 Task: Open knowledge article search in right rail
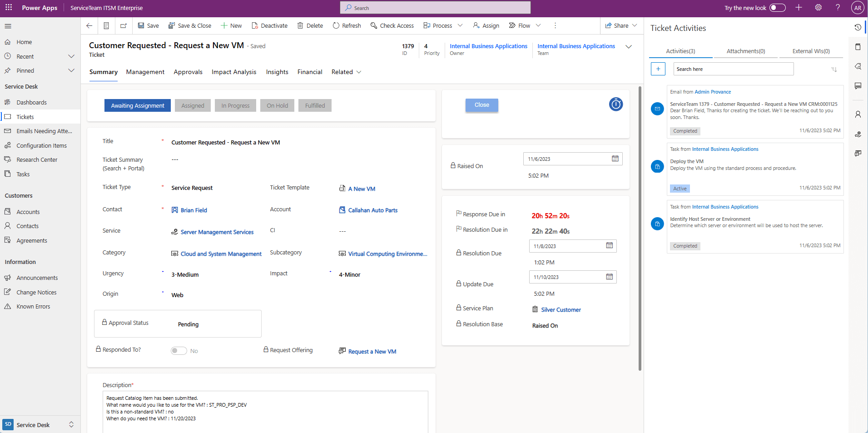pyautogui.click(x=858, y=66)
